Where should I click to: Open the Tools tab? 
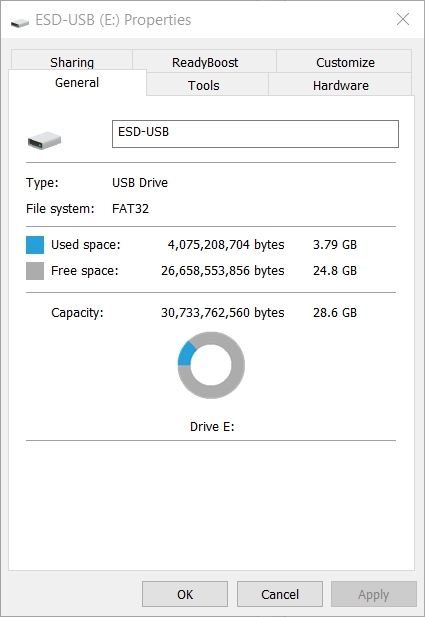(203, 85)
